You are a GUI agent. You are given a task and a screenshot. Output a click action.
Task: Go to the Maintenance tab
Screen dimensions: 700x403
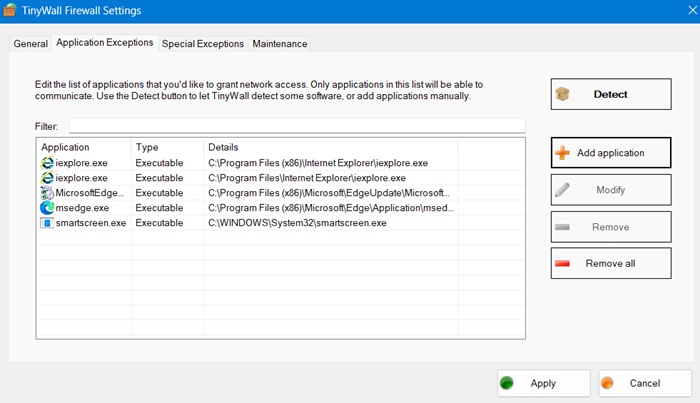pyautogui.click(x=279, y=44)
